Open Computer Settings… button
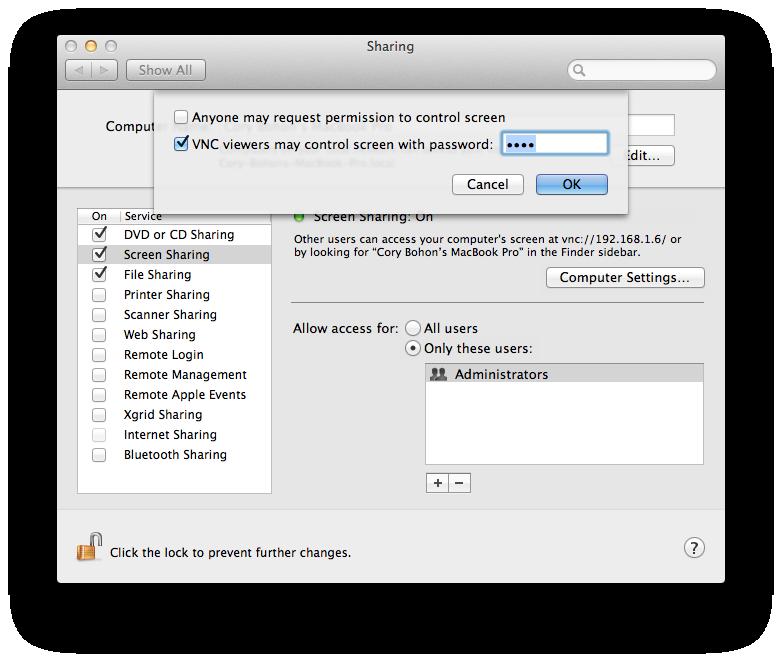This screenshot has height=662, width=782. pos(625,277)
